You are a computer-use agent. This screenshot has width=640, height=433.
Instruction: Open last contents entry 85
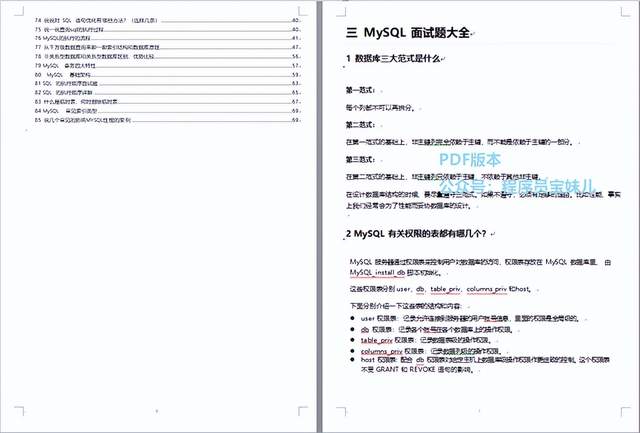(x=167, y=120)
